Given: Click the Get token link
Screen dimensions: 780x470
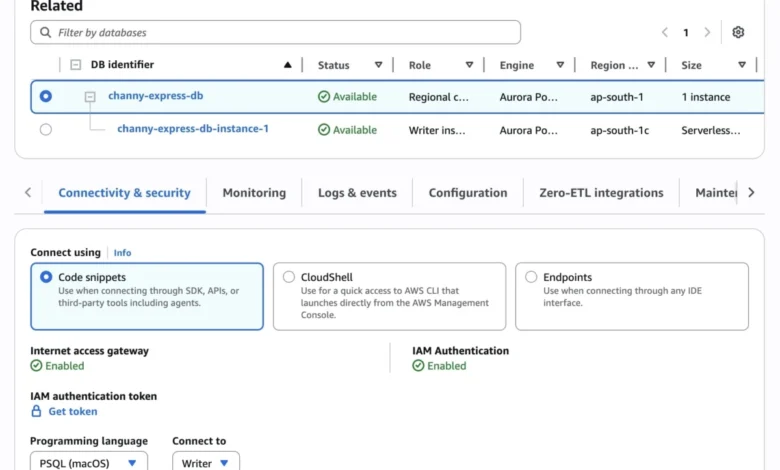Looking at the screenshot, I should tap(73, 411).
